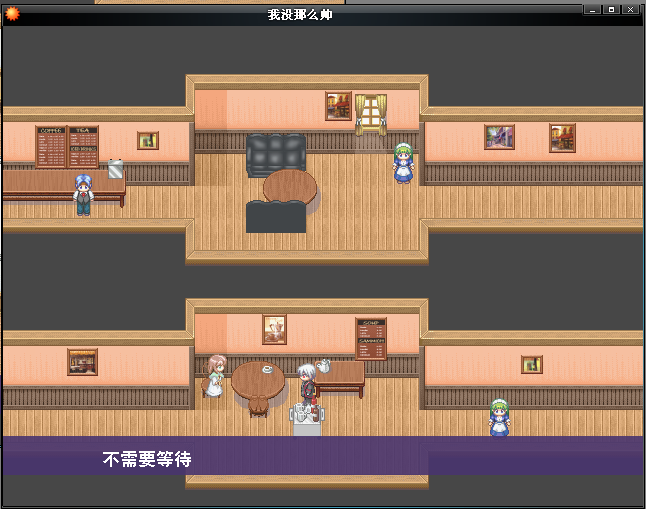The image size is (646, 509).
Task: Close the game window
Action: (630, 9)
